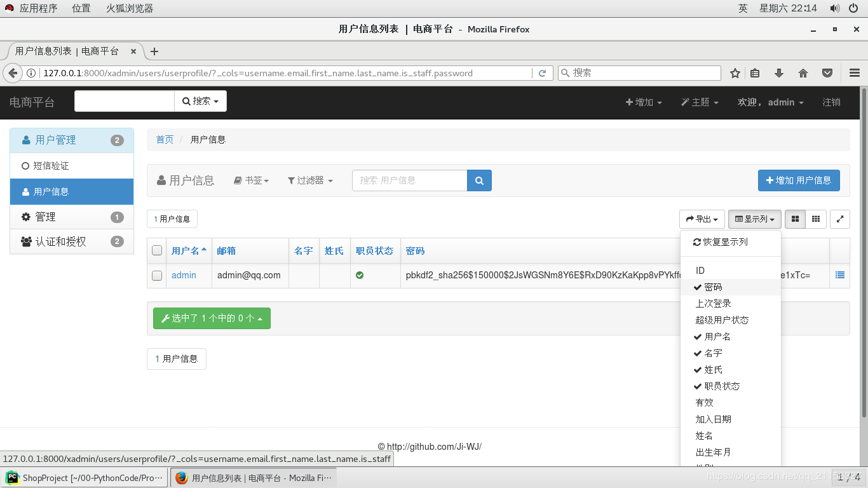868x488 pixels.
Task: Open the PyCharm ShopProject taskbar item
Action: 86,478
